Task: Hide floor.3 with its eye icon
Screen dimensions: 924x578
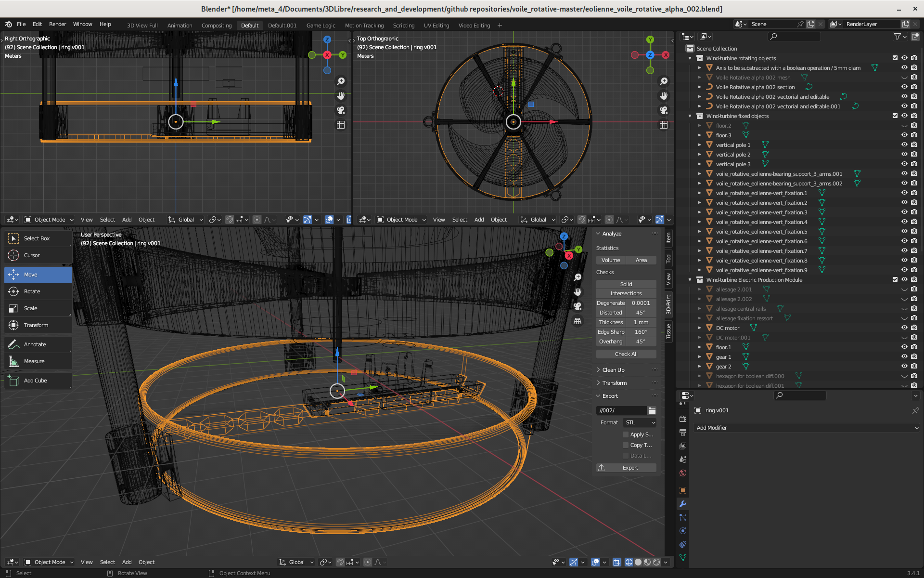Action: (x=904, y=135)
